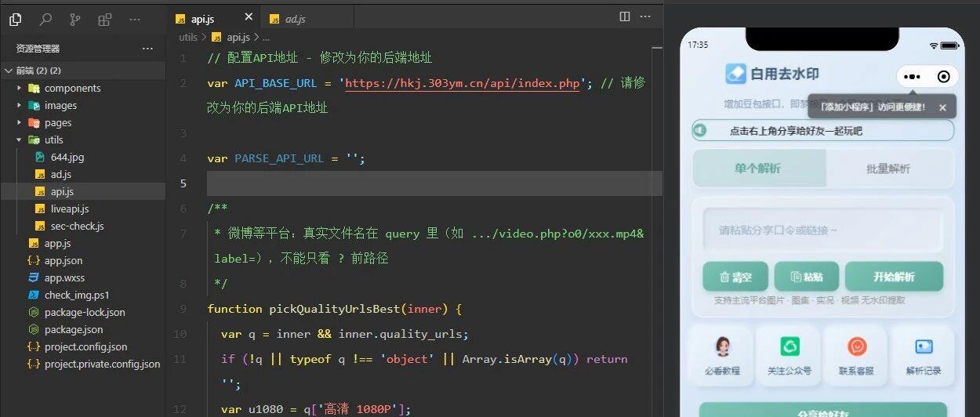Expand the images folder
The image size is (980, 417).
pos(20,105)
